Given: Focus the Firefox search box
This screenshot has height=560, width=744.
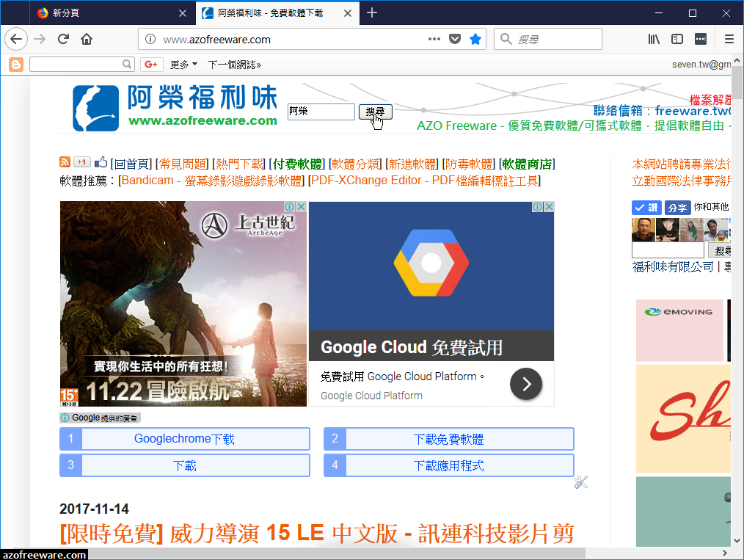Looking at the screenshot, I should pyautogui.click(x=548, y=39).
